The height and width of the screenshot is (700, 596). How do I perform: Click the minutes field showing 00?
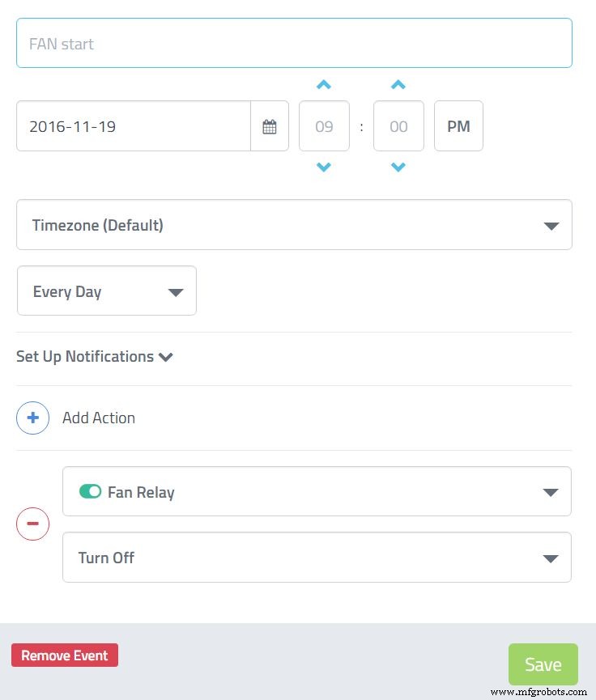point(398,126)
